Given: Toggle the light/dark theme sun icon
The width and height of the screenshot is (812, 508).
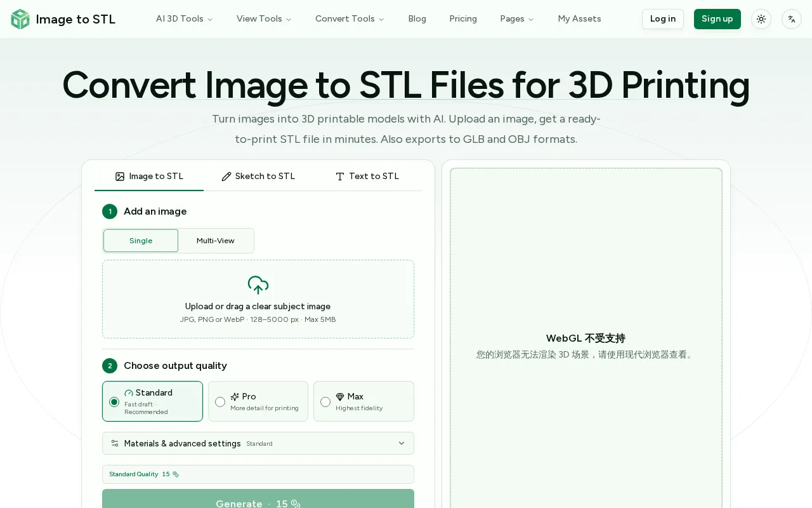Looking at the screenshot, I should point(761,19).
